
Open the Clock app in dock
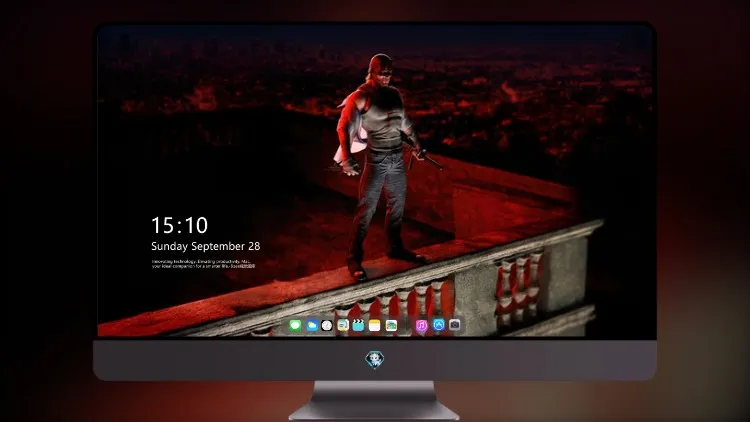coord(327,325)
